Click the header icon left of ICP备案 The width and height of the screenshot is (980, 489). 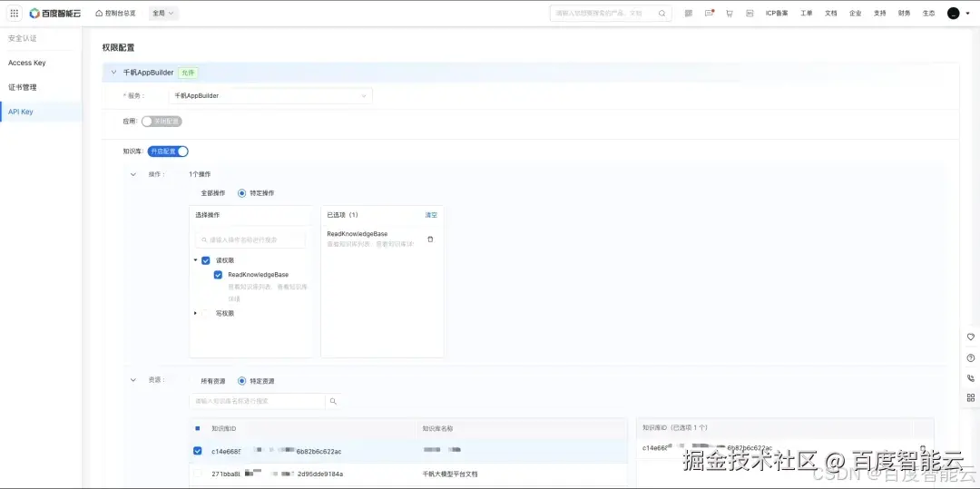[x=750, y=13]
